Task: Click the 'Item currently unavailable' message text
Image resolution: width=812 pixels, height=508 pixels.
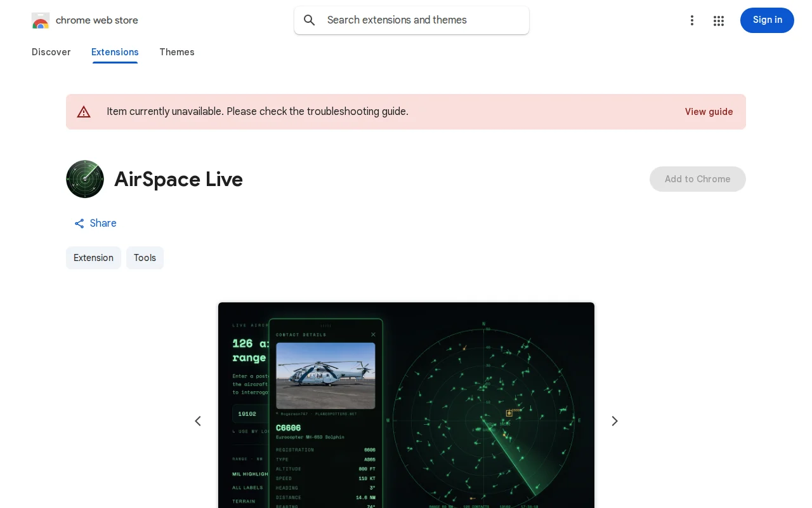Action: click(x=258, y=112)
